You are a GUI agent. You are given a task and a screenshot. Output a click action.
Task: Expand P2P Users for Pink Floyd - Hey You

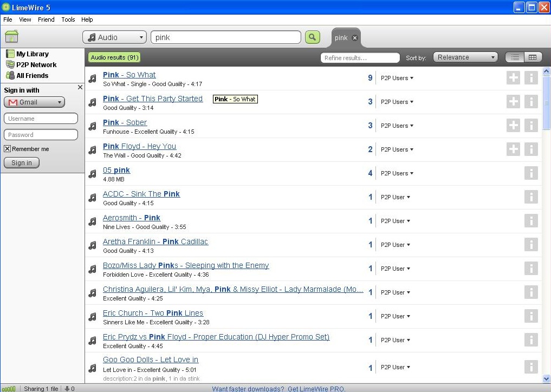coord(397,149)
